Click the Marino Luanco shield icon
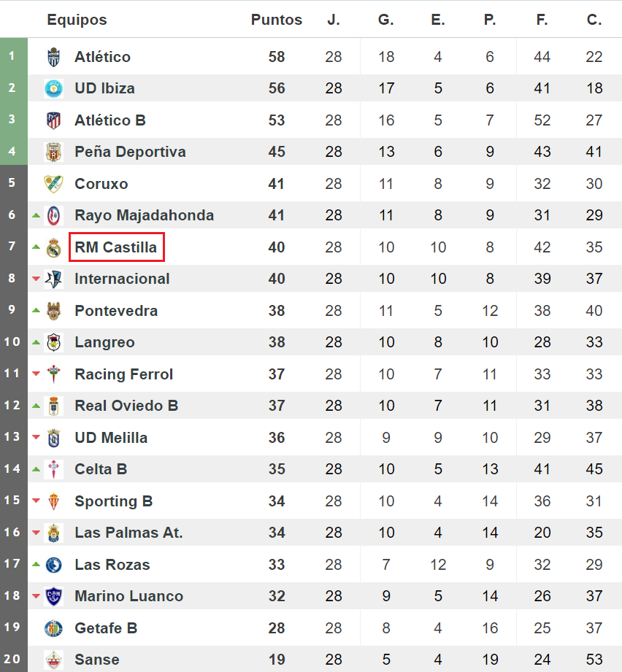 [x=53, y=596]
